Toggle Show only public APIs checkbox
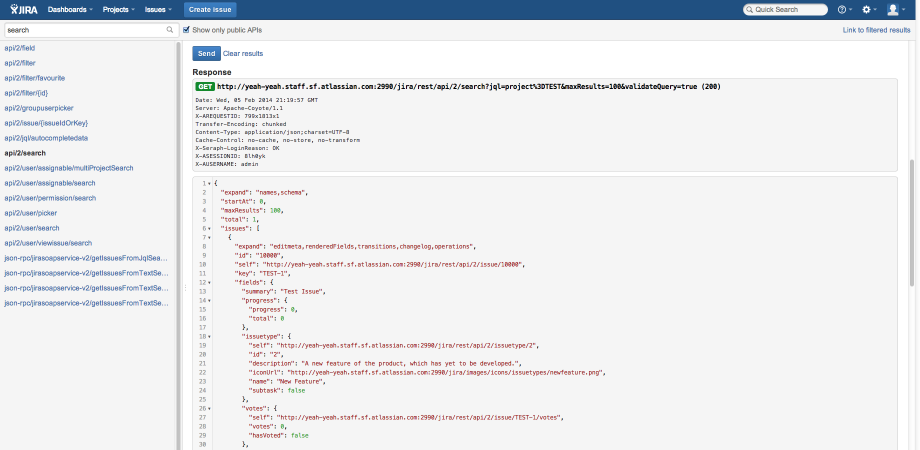 coord(187,29)
